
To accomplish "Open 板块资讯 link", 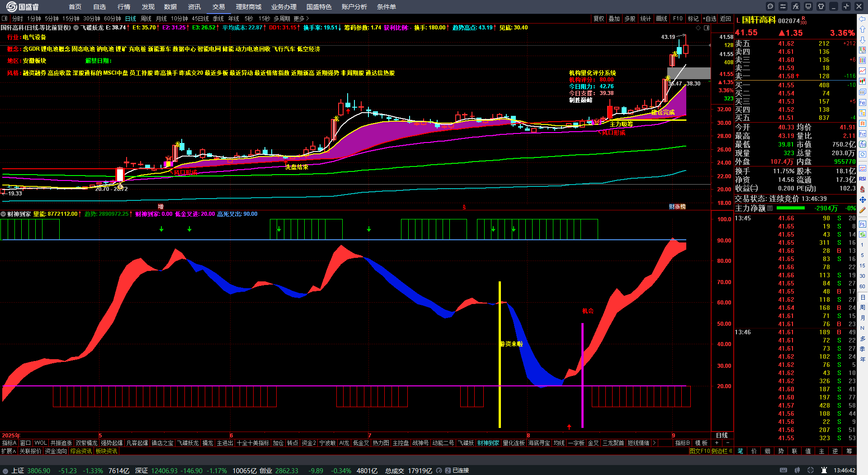I will pyautogui.click(x=106, y=451).
